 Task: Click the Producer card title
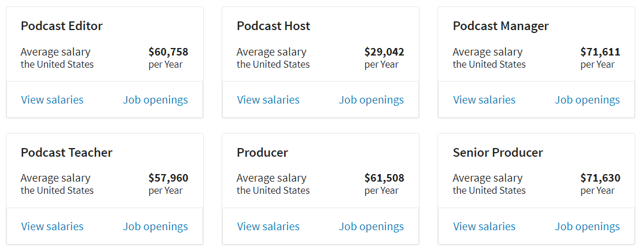click(262, 153)
